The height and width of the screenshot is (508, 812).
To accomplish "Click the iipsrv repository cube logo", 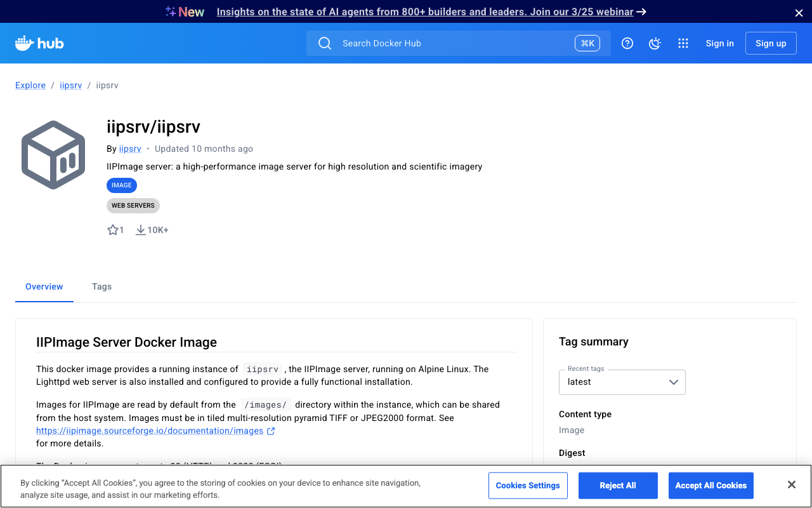I will point(53,154).
